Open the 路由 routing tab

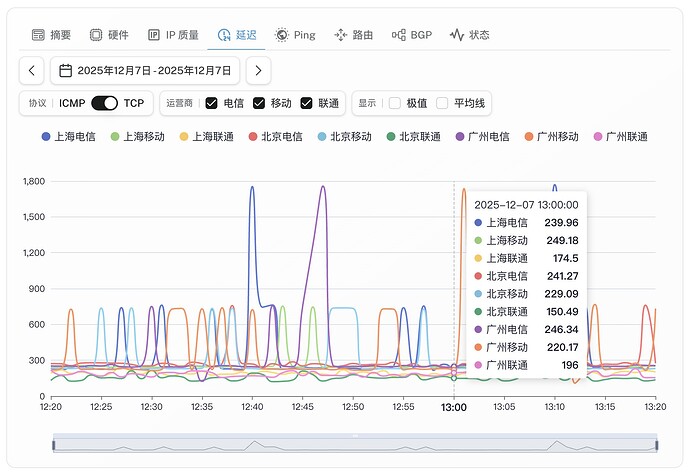pos(353,35)
